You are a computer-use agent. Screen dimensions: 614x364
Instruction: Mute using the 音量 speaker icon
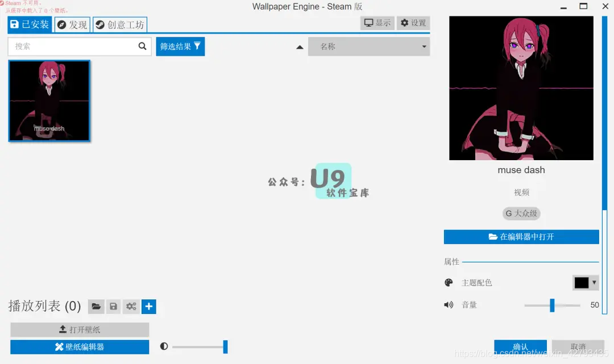[449, 304]
